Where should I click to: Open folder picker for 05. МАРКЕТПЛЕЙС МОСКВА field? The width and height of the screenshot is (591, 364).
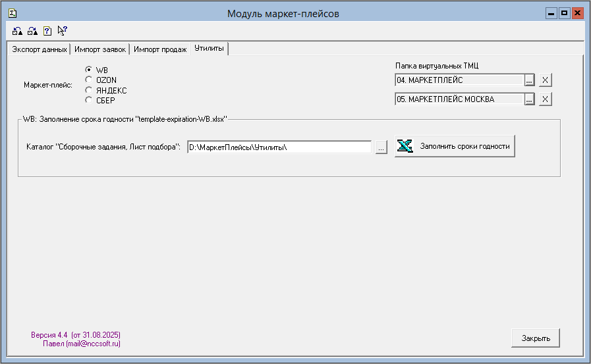pyautogui.click(x=528, y=99)
